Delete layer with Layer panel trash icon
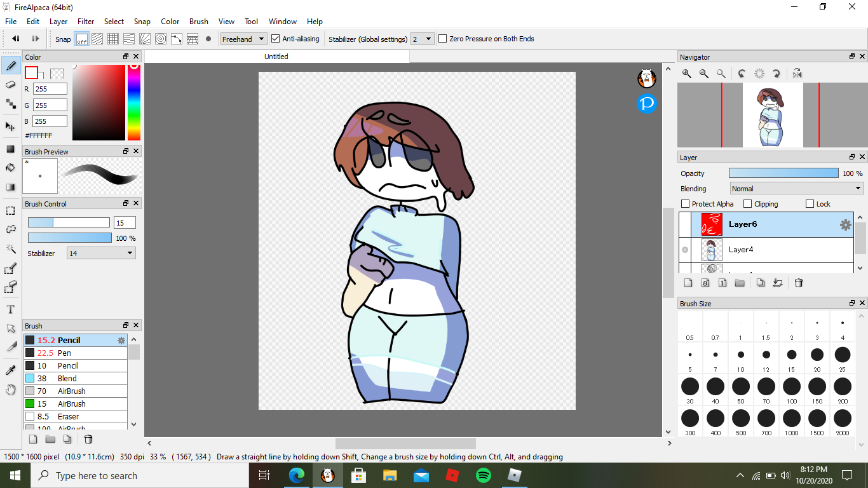 [799, 283]
